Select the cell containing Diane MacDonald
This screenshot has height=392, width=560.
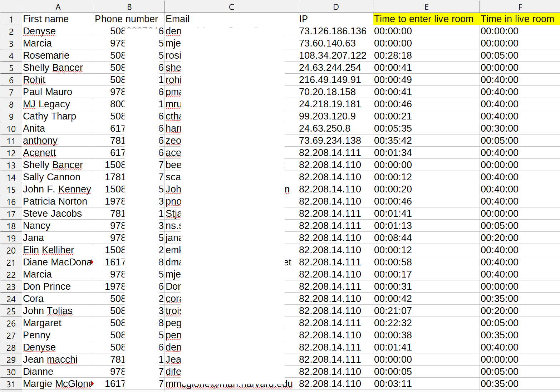57,262
